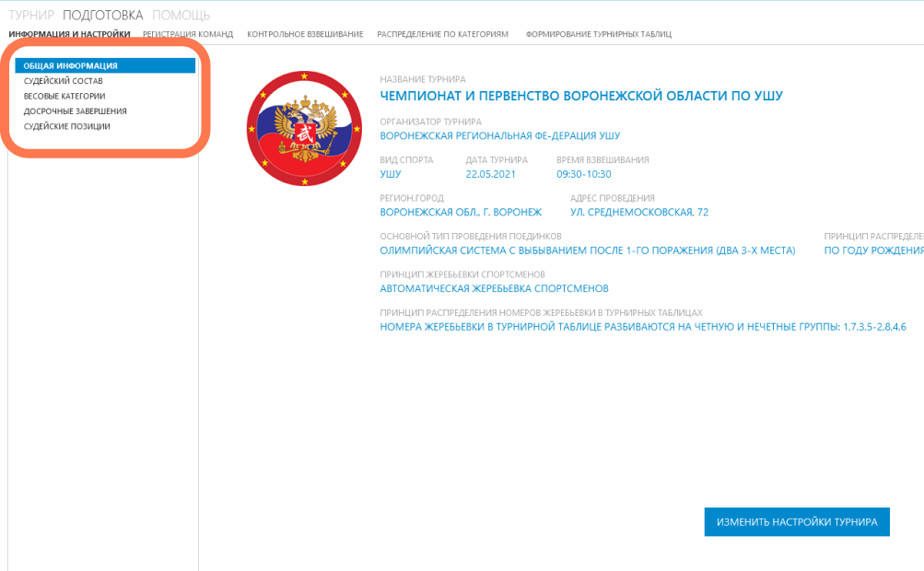924x571 pixels.
Task: Select ДОСРОЧНЫЕ ЗАВЕРШЕНИЯ in sidebar
Action: pyautogui.click(x=75, y=111)
